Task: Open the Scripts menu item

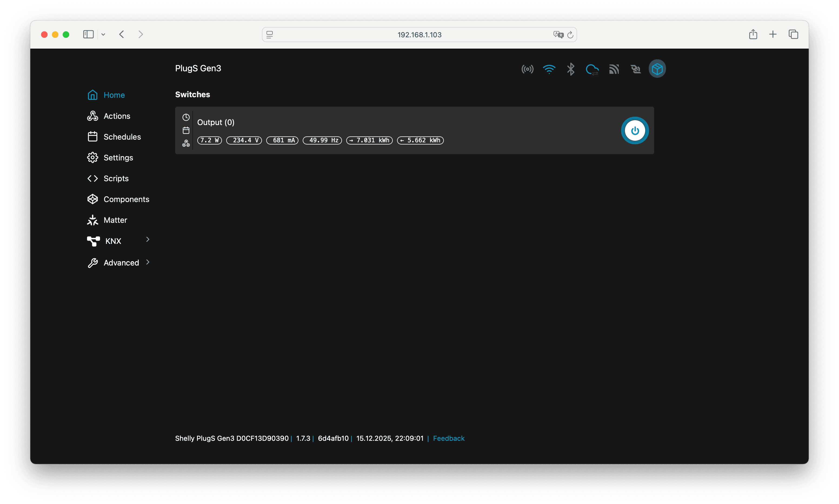Action: (116, 178)
